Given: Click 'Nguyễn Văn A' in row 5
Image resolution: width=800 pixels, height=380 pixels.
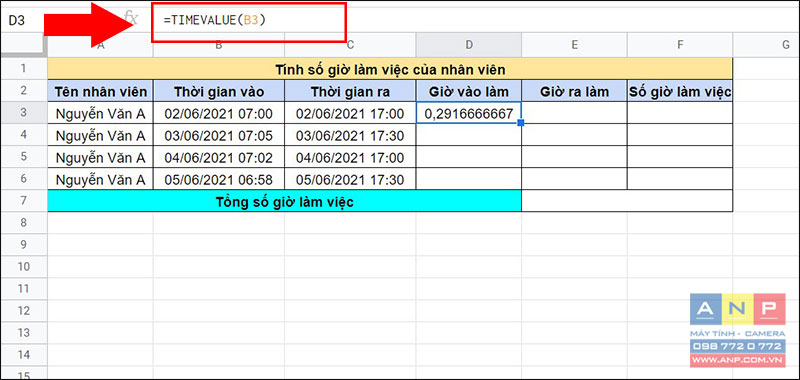Looking at the screenshot, I should [101, 157].
